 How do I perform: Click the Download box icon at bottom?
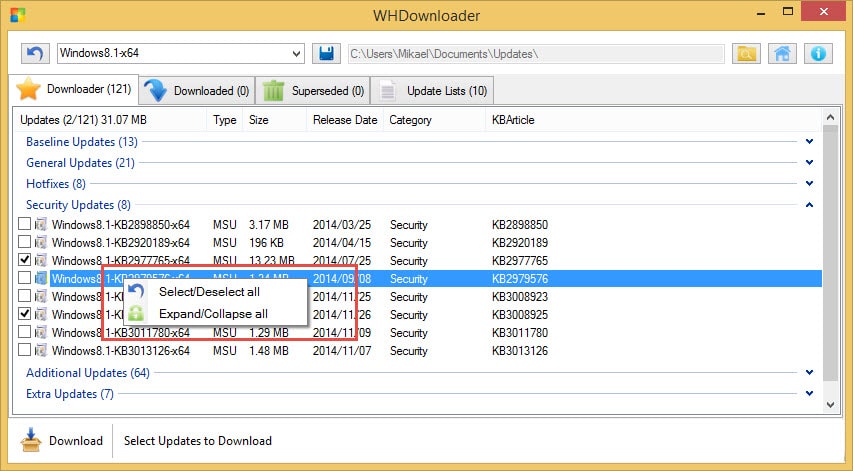tap(31, 439)
